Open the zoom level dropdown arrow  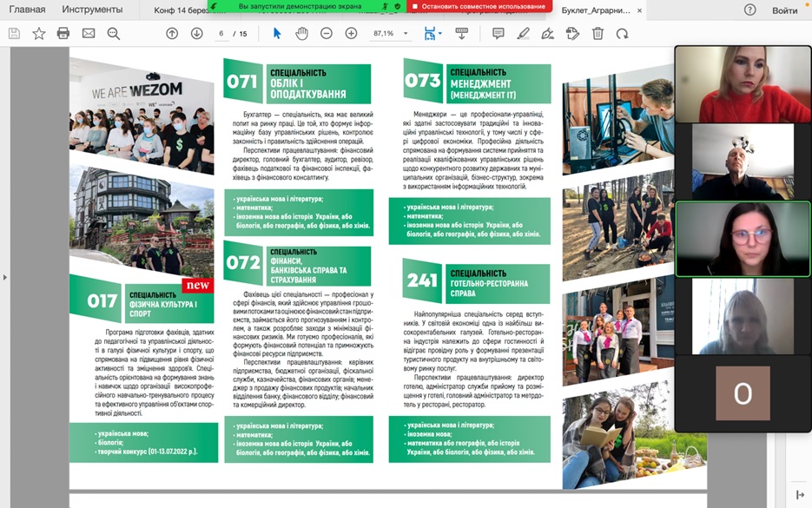tap(406, 34)
